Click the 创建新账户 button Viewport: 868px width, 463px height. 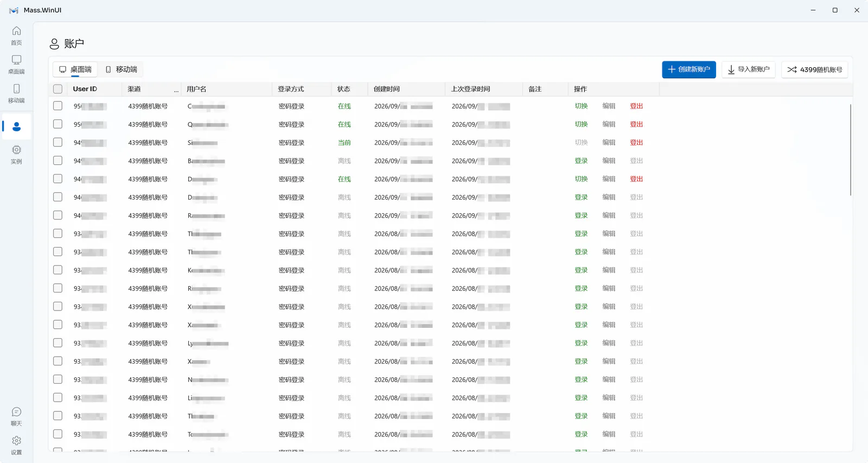click(x=689, y=69)
